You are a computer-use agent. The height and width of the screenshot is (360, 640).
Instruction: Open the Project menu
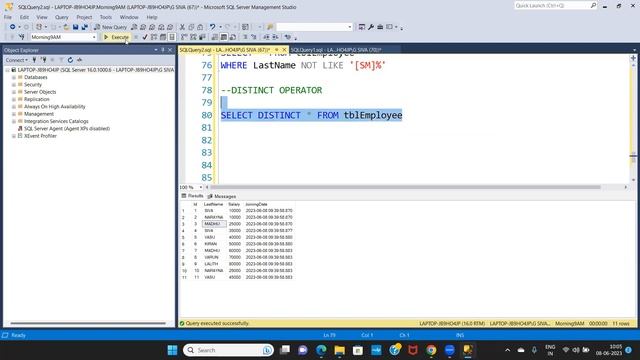click(x=84, y=17)
